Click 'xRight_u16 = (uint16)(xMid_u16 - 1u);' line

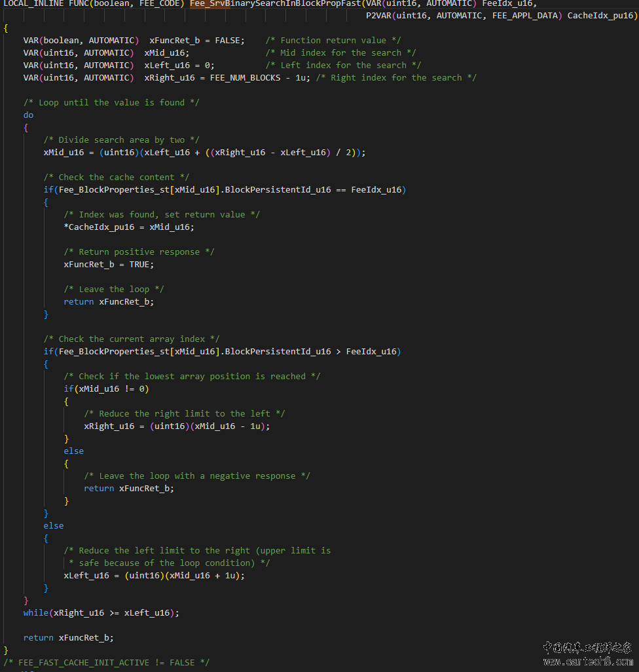coord(177,426)
